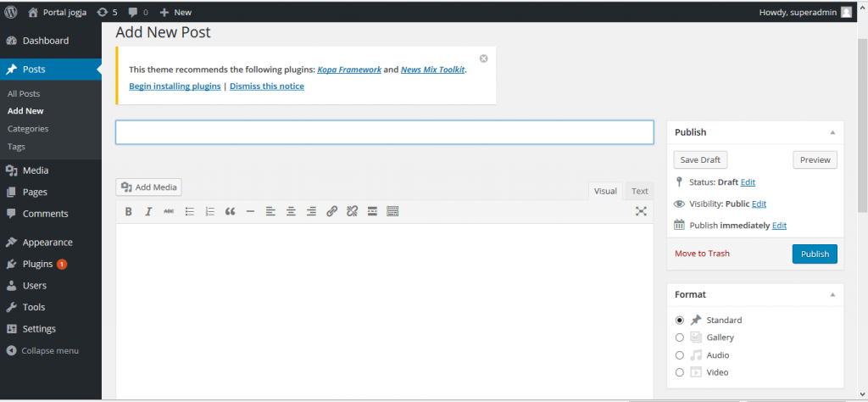Choose the Gallery post format

pyautogui.click(x=679, y=338)
